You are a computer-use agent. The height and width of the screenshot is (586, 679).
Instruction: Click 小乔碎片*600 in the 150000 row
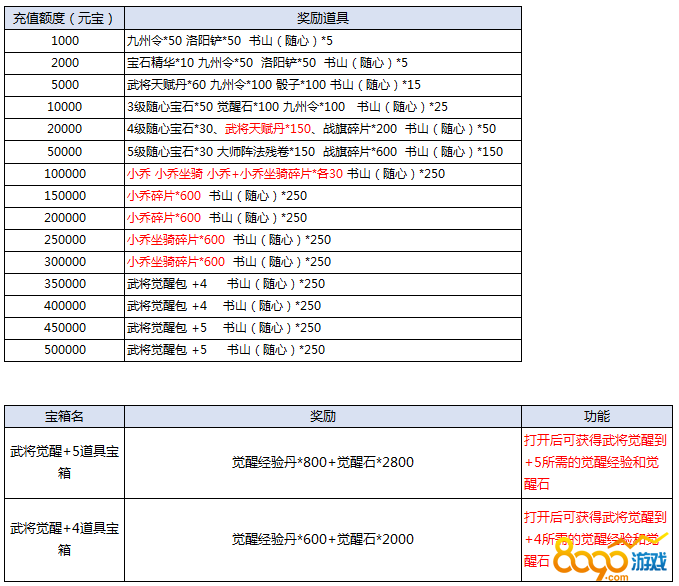tap(164, 195)
